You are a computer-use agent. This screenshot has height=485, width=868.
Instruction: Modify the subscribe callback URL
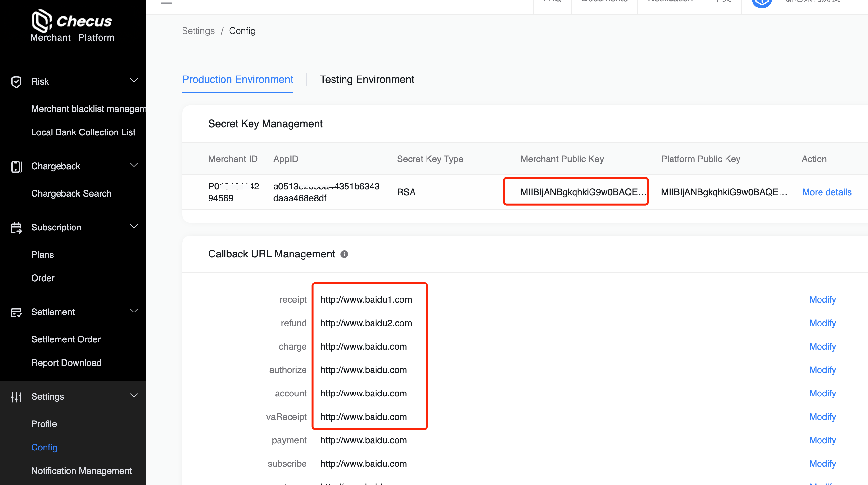click(822, 464)
